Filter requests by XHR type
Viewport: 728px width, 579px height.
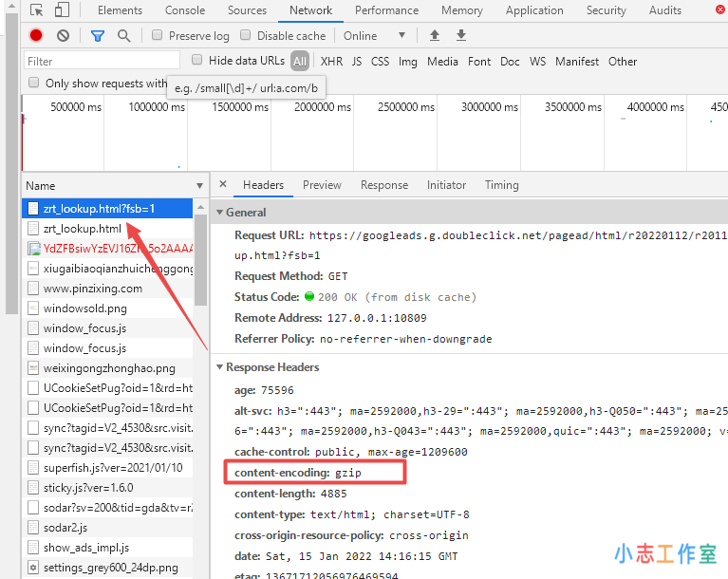click(x=331, y=61)
